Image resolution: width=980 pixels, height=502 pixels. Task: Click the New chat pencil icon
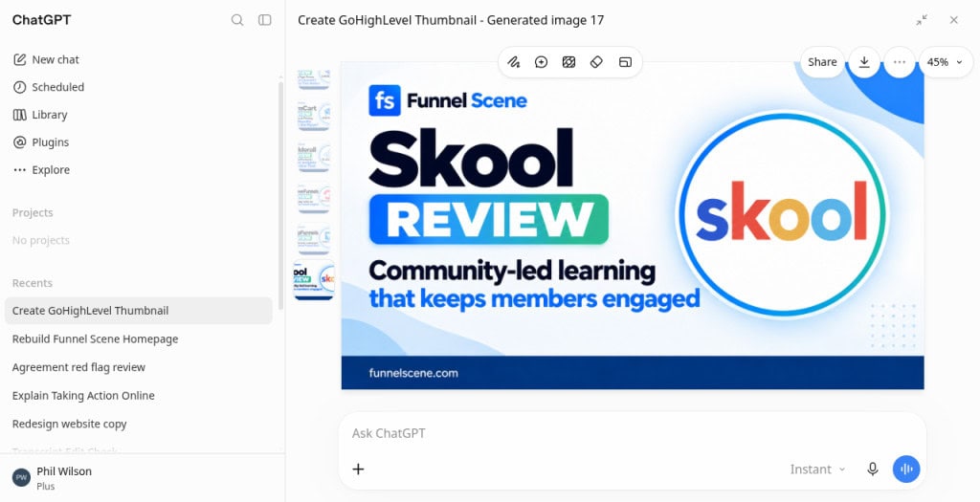(x=20, y=59)
